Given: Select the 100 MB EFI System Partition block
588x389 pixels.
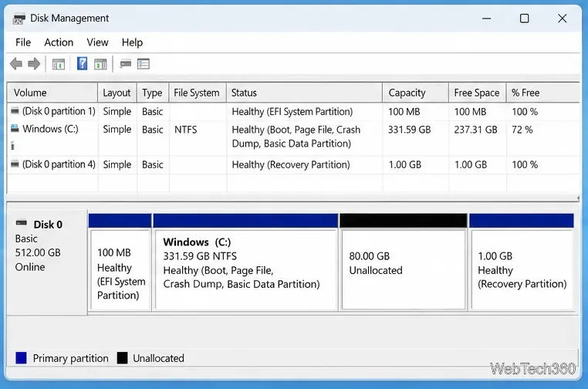Looking at the screenshot, I should coord(120,262).
